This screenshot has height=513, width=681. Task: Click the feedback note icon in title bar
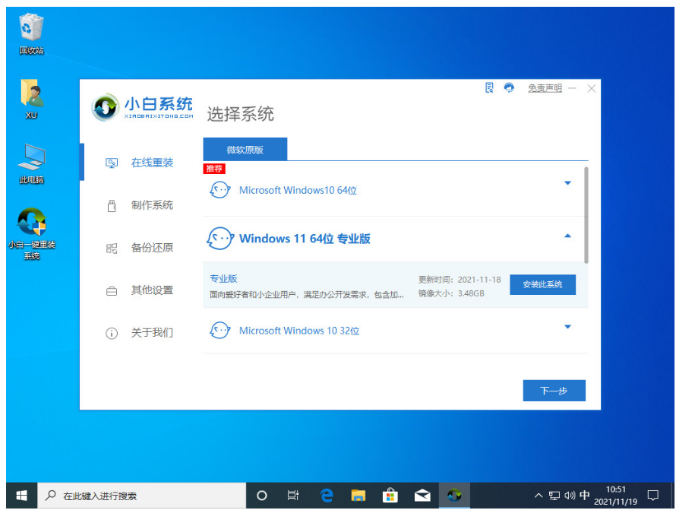coord(489,89)
